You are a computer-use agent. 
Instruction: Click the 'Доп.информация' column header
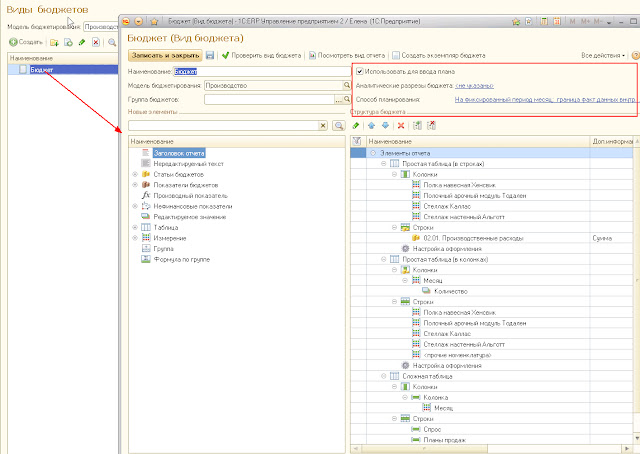click(x=611, y=141)
